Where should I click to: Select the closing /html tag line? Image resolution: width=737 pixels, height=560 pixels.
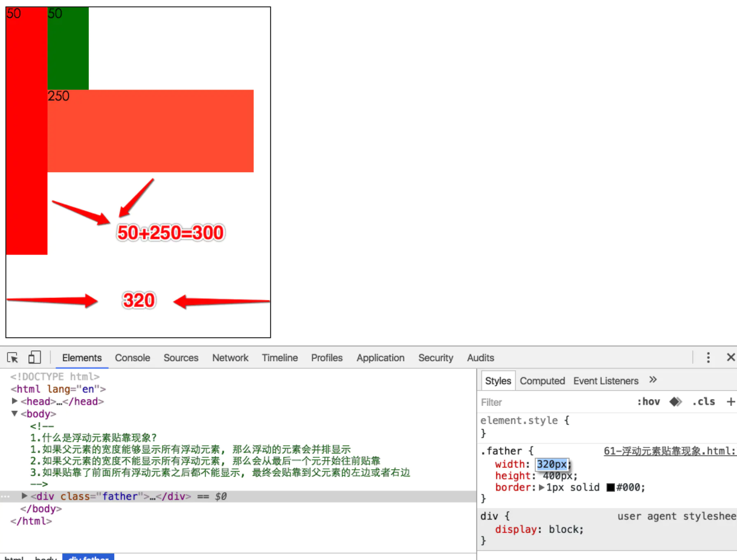[31, 521]
